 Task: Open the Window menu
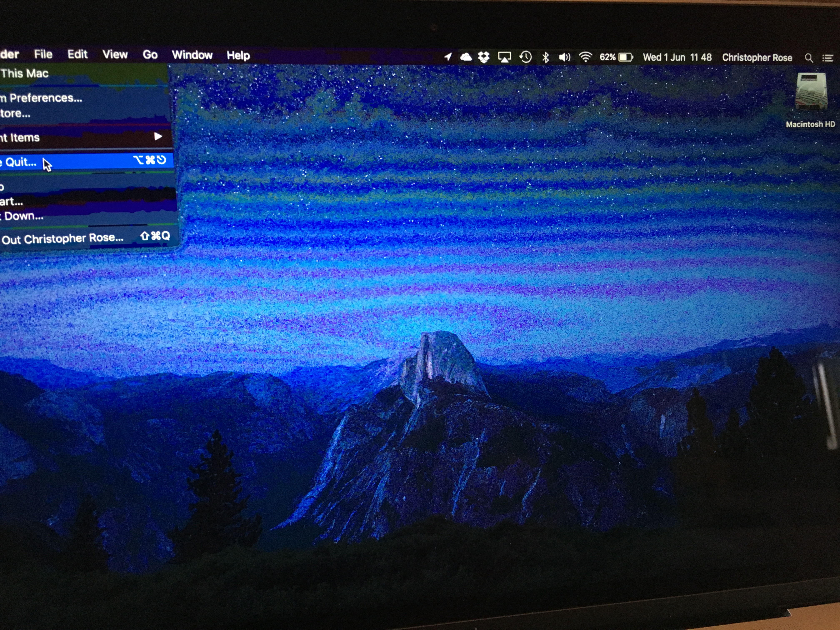pyautogui.click(x=192, y=55)
